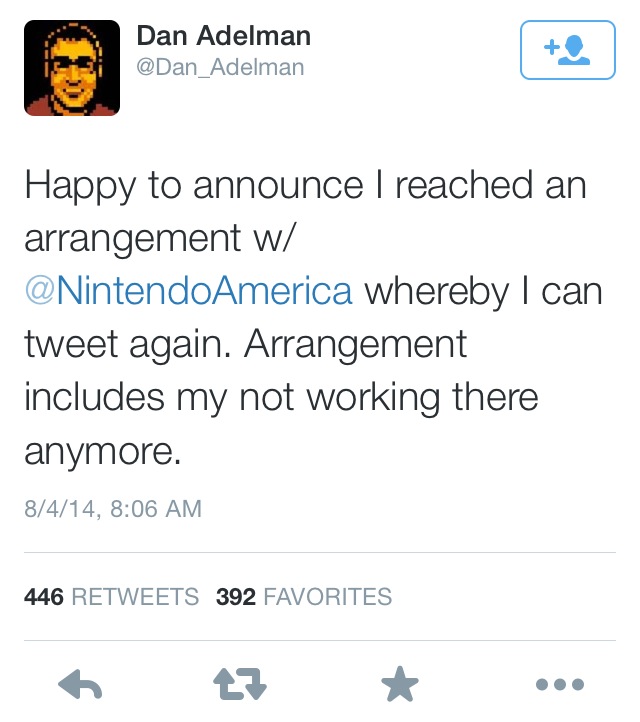This screenshot has width=640, height=722.
Task: Click the @Dan_Adelman handle
Action: pyautogui.click(x=220, y=68)
